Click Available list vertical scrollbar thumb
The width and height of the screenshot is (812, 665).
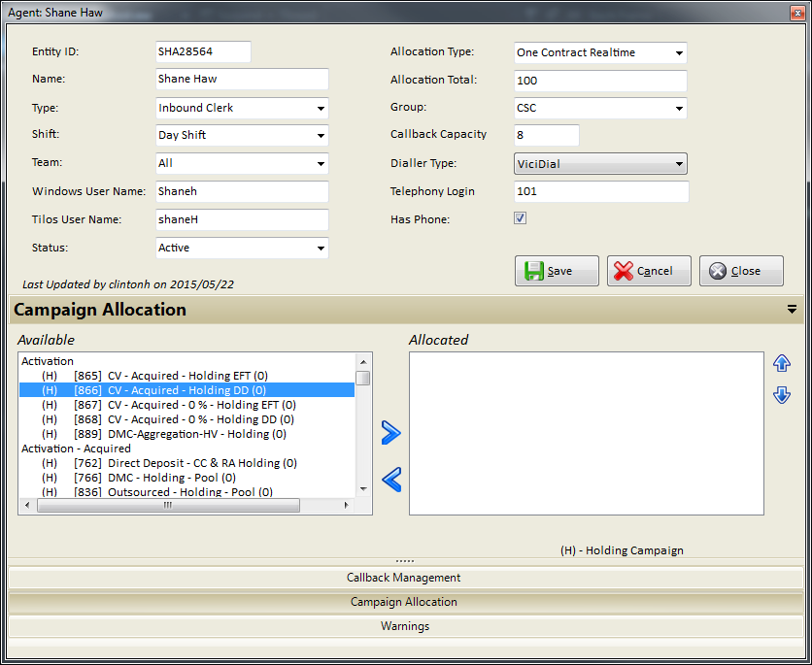363,378
